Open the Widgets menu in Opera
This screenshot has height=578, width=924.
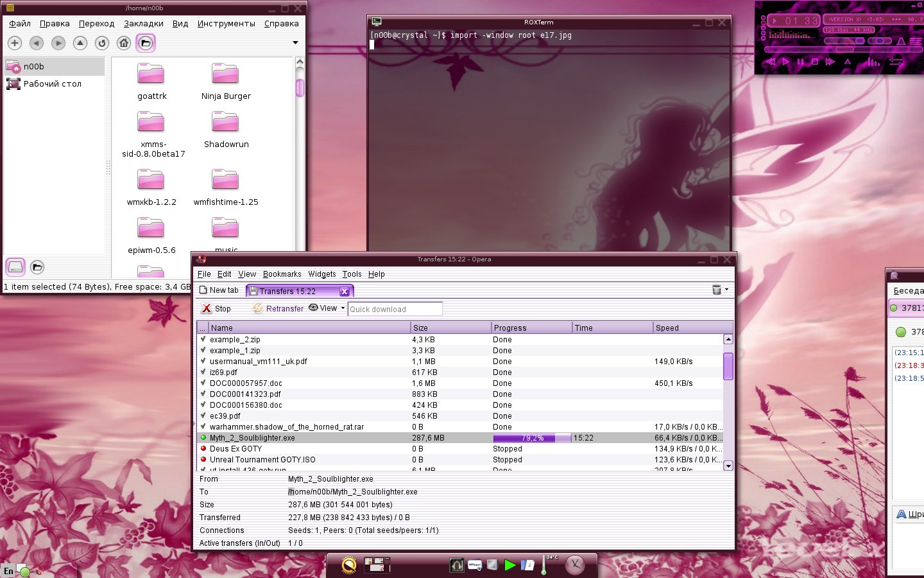pos(321,274)
